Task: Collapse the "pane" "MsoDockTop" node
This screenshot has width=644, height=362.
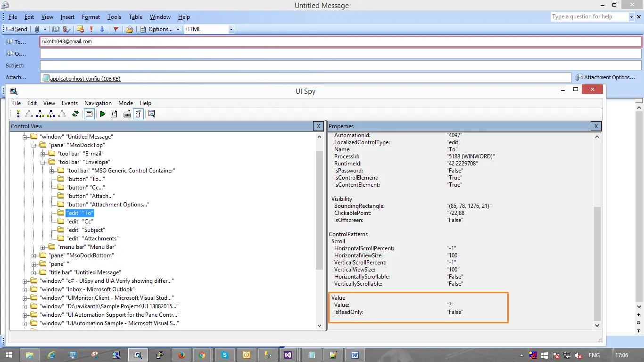Action: [33, 145]
